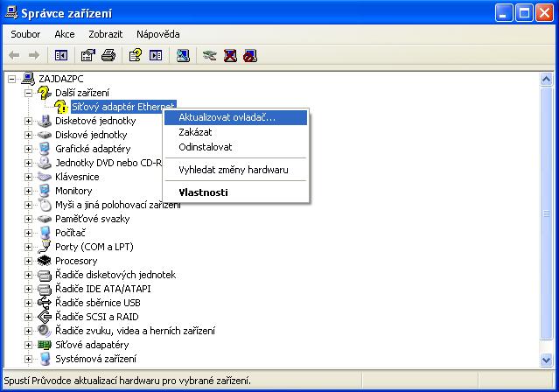Viewport: 559px width, 392px height.
Task: Maximize the Správce zařízení window
Action: coord(524,13)
